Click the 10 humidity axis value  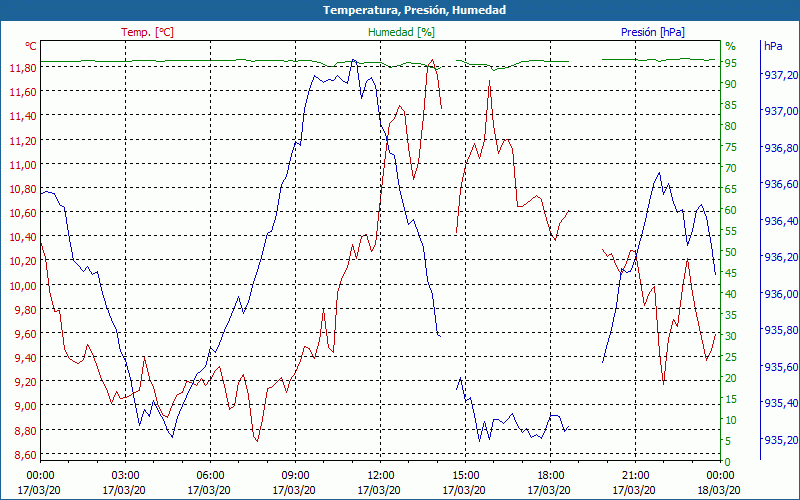[x=731, y=420]
